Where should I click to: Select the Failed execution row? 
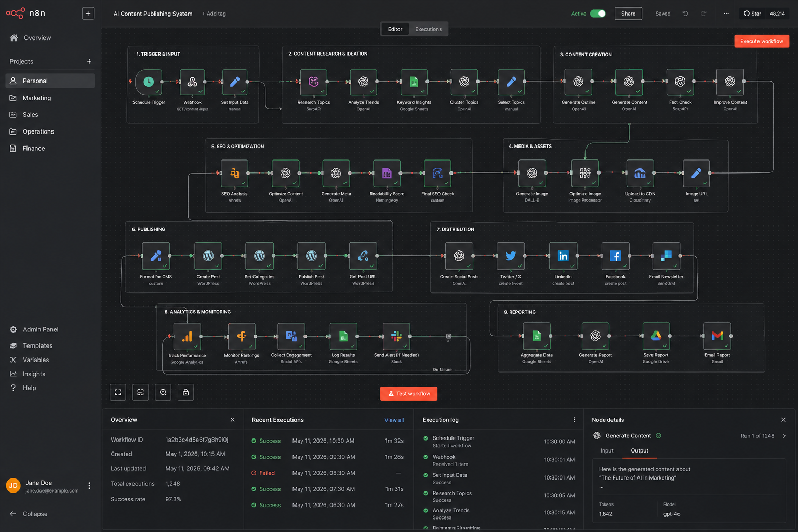coord(328,473)
